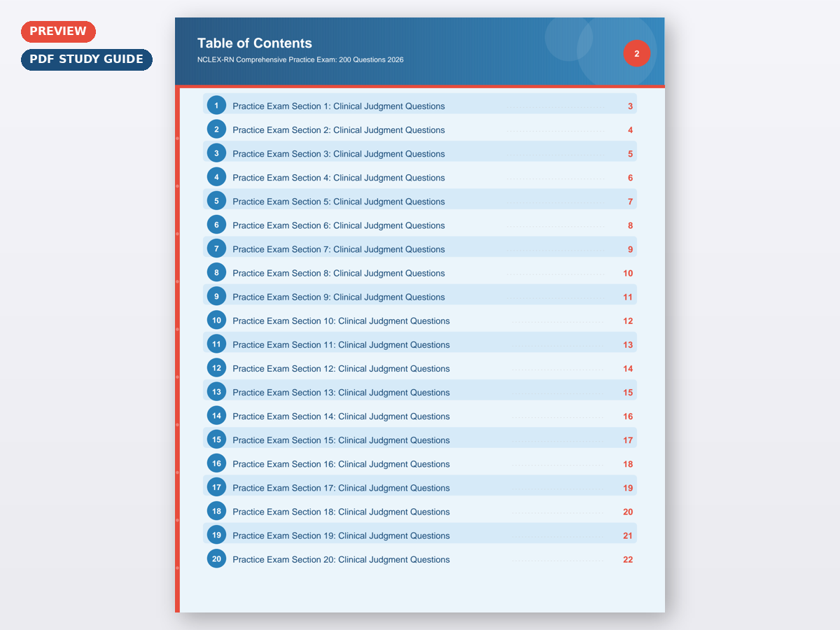840x630 pixels.
Task: Click the circle badge numbered 12
Action: pos(216,368)
